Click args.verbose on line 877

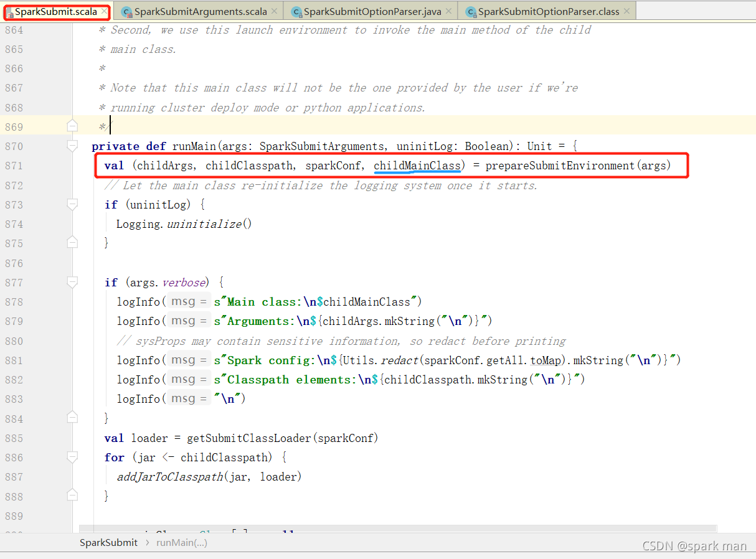tap(168, 283)
